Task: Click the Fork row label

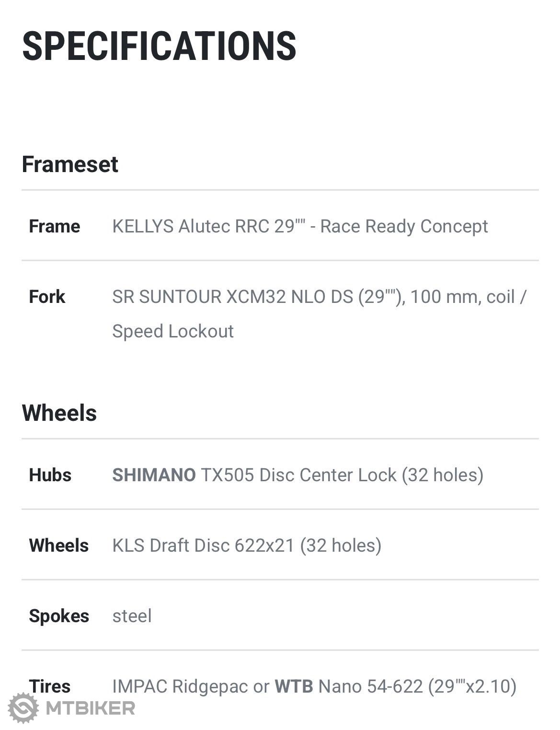Action: (47, 297)
